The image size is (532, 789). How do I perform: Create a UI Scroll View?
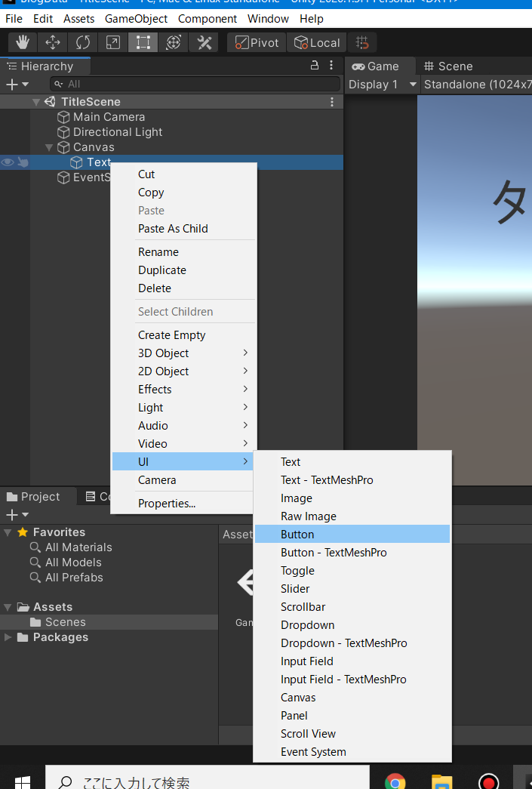pos(352,733)
